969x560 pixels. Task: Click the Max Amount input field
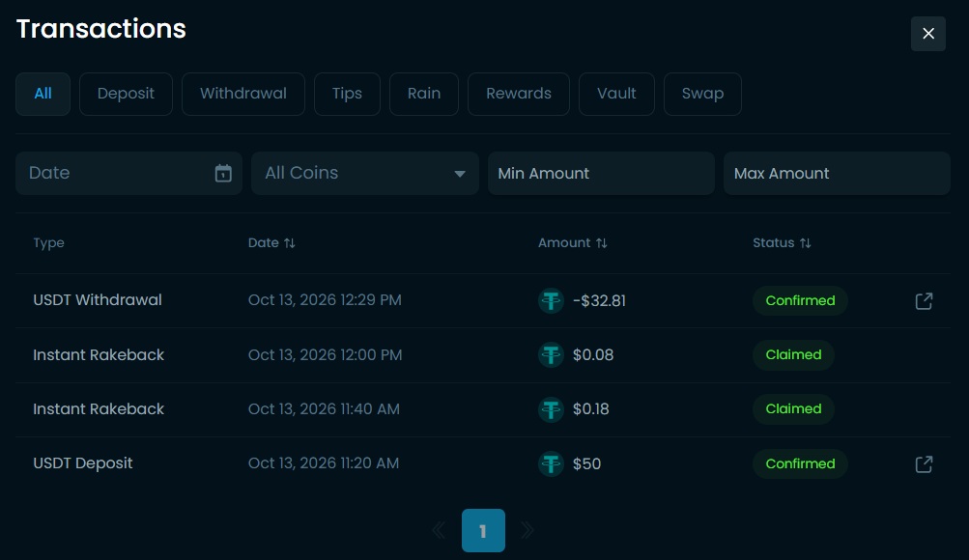click(837, 174)
